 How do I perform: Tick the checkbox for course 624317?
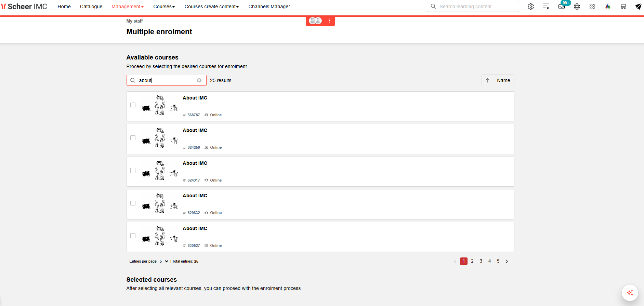[x=133, y=170]
